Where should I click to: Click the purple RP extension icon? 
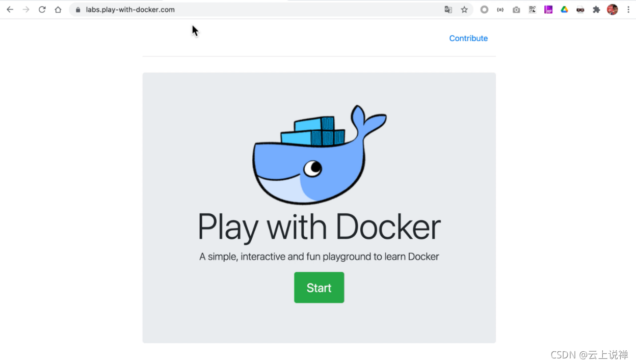point(548,9)
